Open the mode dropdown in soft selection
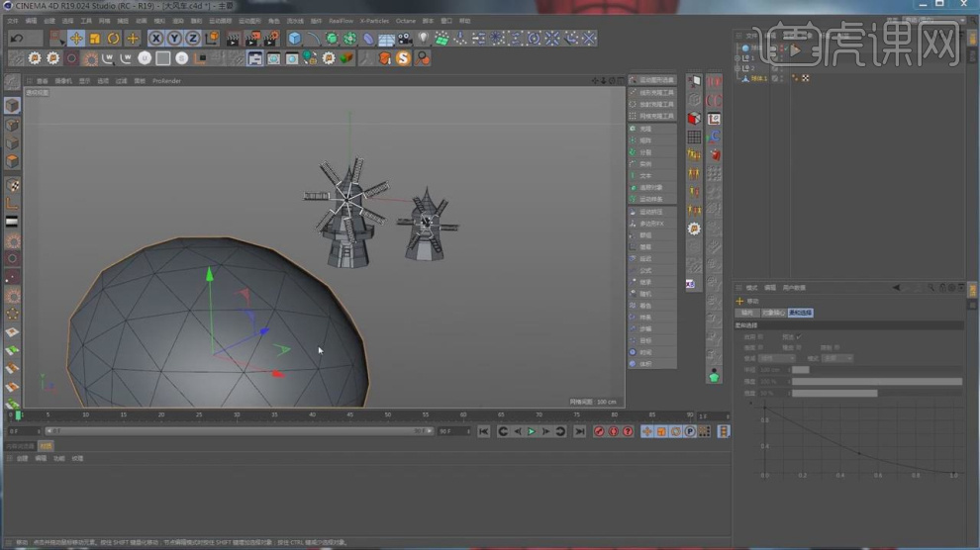This screenshot has height=550, width=980. point(837,358)
